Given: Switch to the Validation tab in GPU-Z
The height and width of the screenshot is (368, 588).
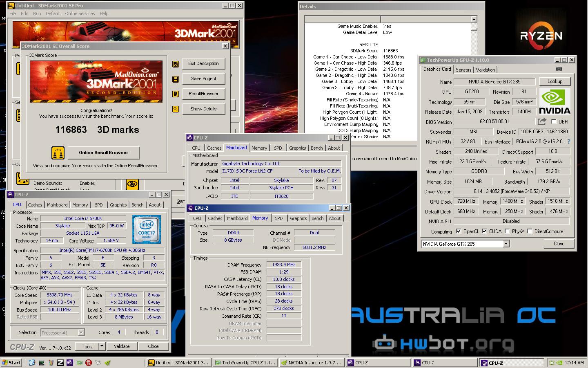Looking at the screenshot, I should click(486, 70).
